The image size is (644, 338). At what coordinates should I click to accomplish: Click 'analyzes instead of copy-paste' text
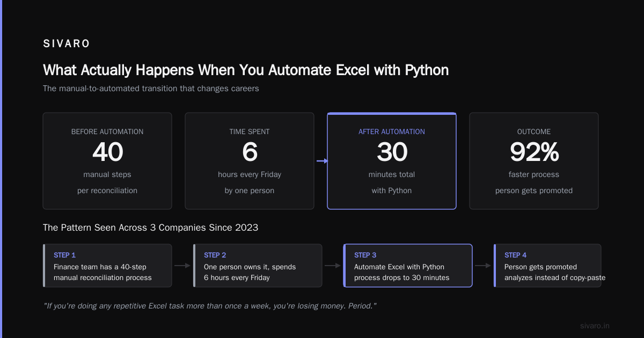point(555,277)
